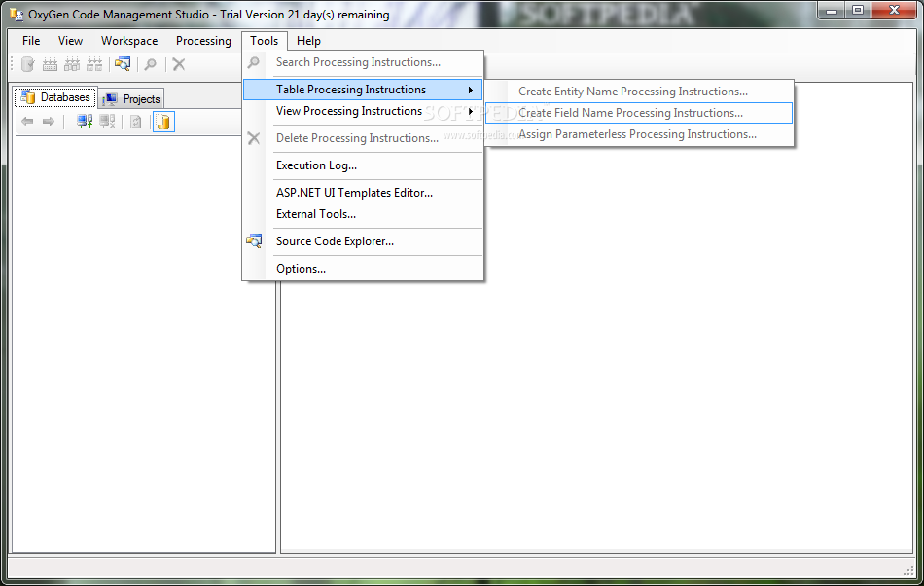
Task: Open Execution Log from Tools menu
Action: [363, 165]
